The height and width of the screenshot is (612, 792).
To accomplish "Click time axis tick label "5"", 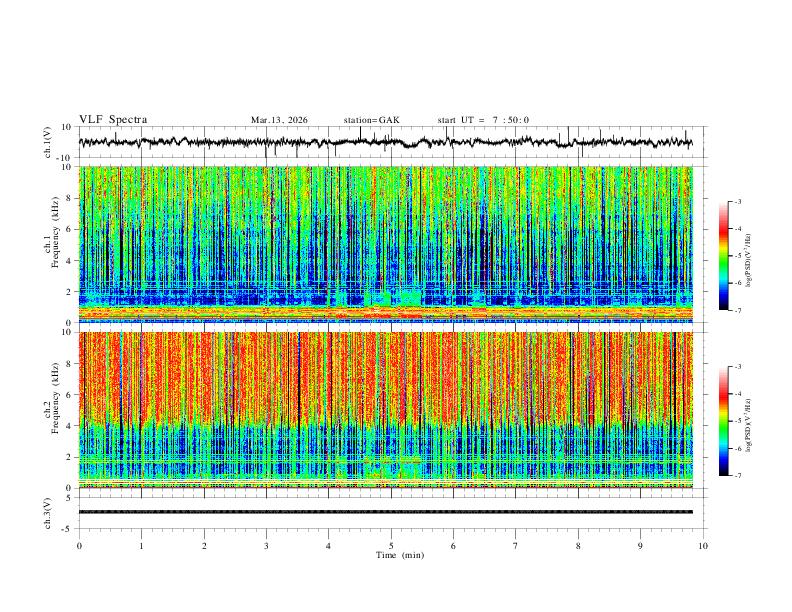I will [391, 546].
